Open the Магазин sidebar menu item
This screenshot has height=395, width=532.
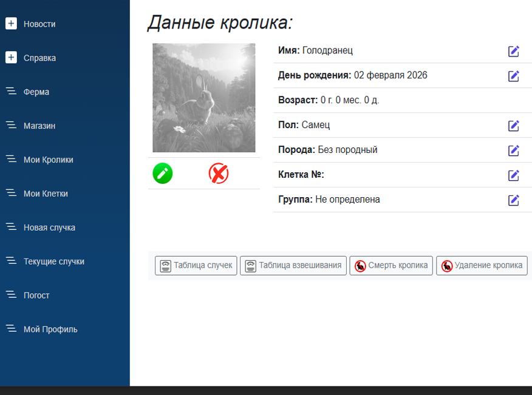click(x=39, y=126)
